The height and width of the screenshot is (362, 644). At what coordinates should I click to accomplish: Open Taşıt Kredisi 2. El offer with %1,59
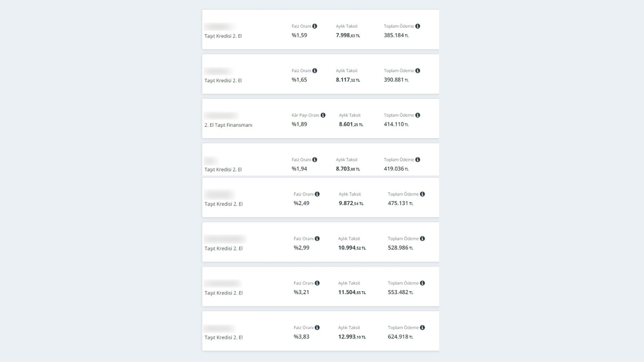[x=320, y=30]
